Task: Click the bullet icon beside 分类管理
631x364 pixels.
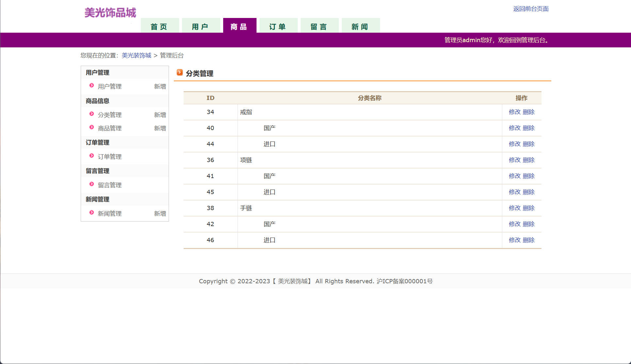Action: 91,114
